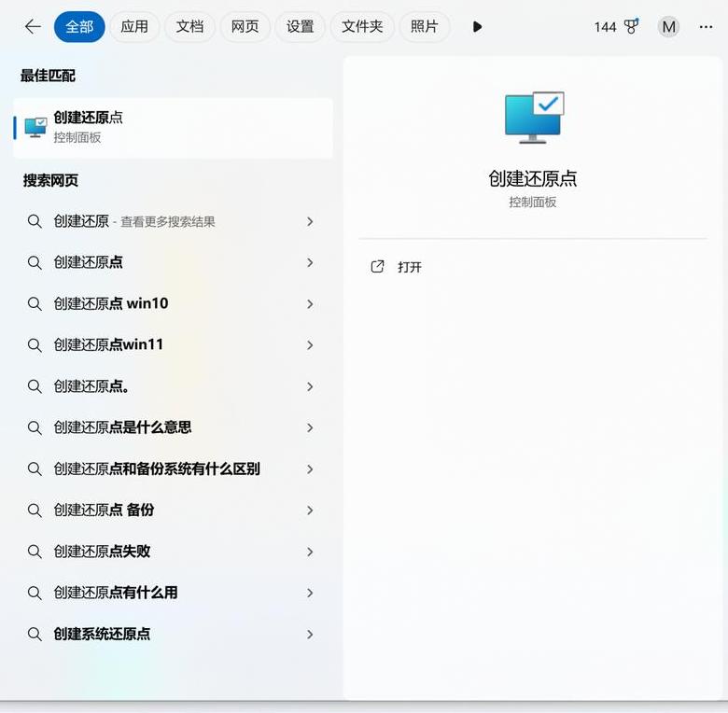Show more filter tabs with the play arrow
The width and height of the screenshot is (728, 713).
click(477, 27)
